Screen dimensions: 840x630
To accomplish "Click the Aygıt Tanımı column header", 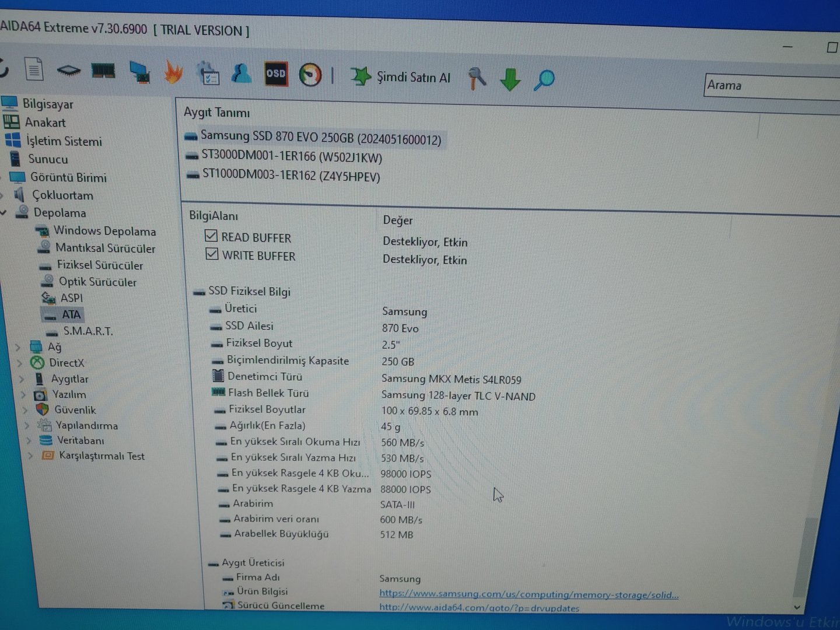I will pos(216,112).
